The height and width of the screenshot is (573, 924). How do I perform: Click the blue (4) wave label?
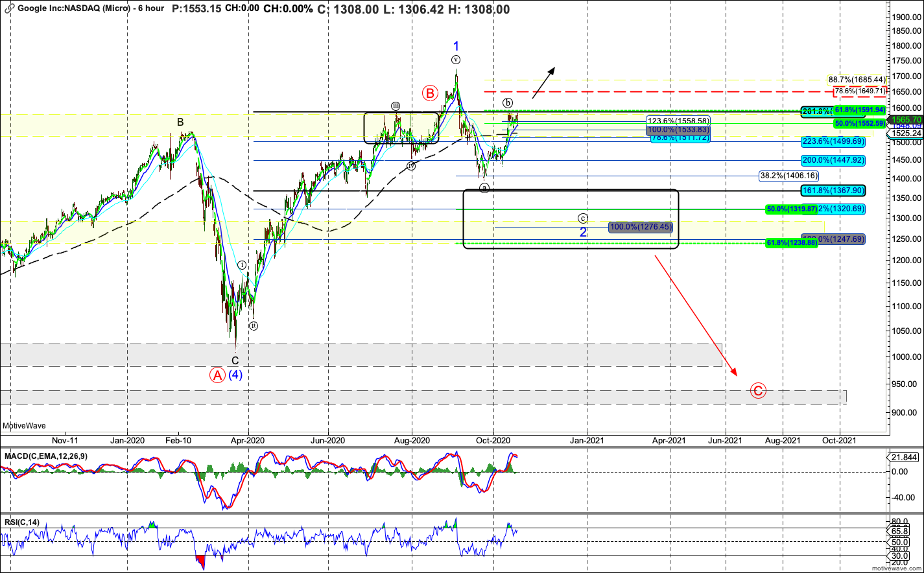235,375
